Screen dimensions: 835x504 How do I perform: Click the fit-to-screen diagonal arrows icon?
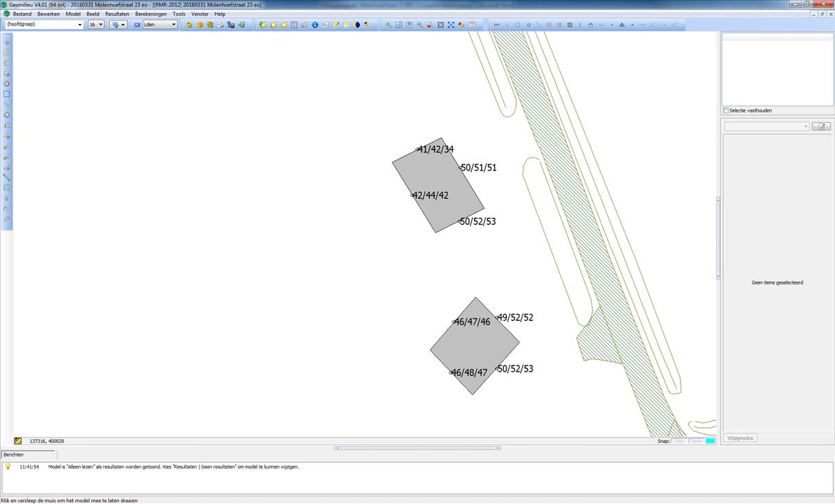click(451, 25)
